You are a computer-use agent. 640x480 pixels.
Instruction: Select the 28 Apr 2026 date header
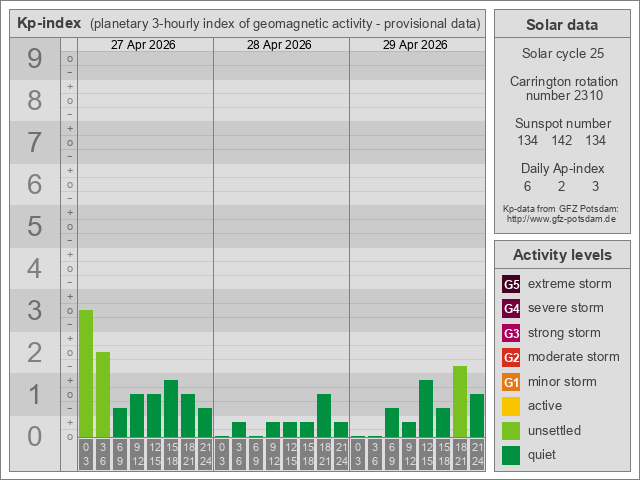click(x=281, y=45)
